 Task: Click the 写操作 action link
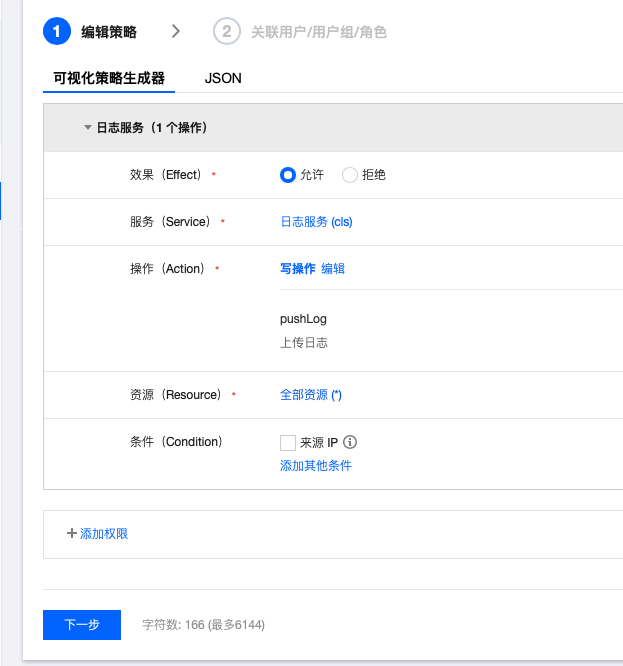298,268
